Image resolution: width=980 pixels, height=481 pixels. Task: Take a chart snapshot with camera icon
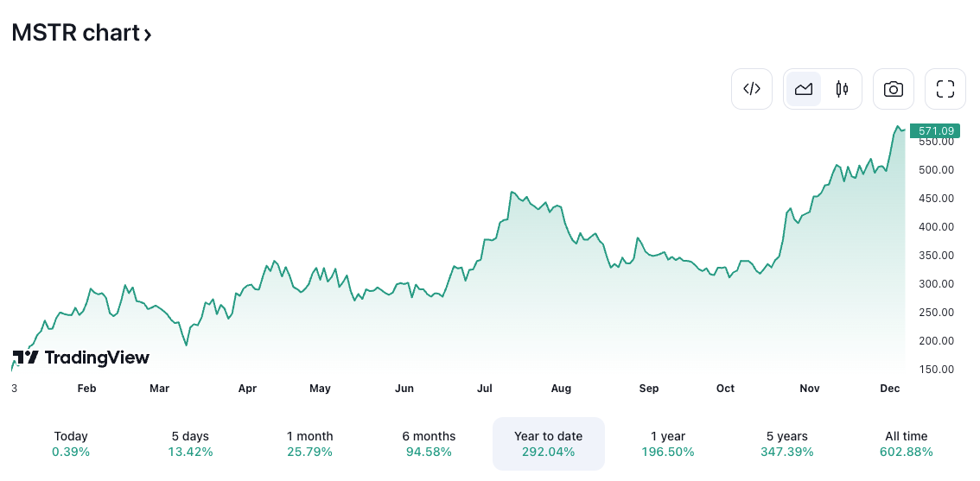[x=894, y=89]
